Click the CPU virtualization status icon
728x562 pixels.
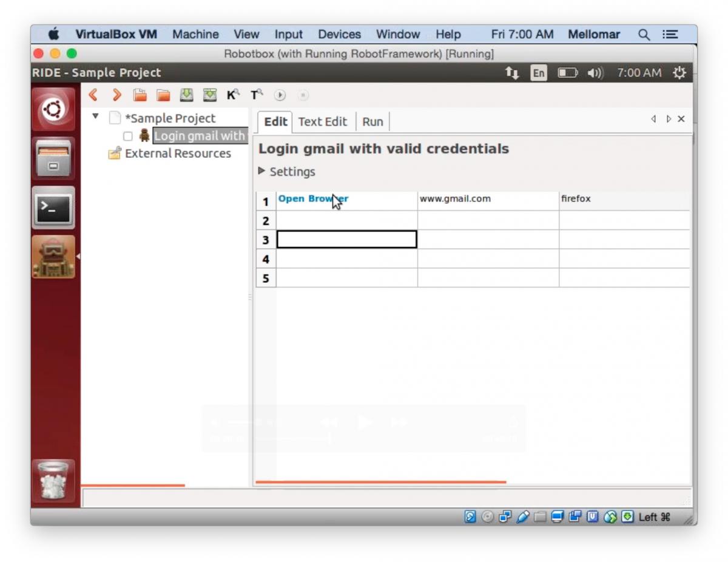tap(593, 517)
